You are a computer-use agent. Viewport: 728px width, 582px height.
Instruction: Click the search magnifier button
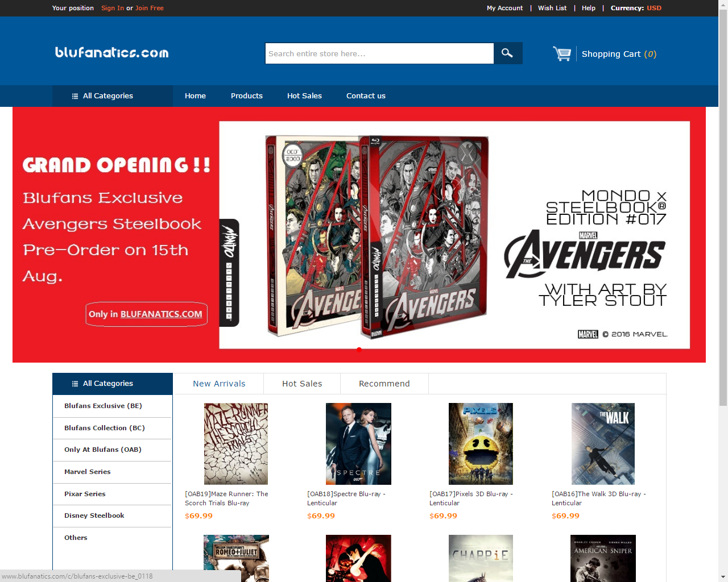click(507, 53)
